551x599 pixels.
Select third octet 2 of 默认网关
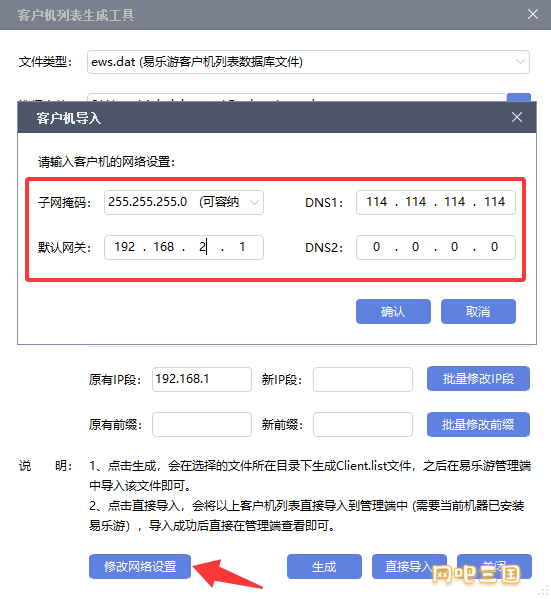click(203, 247)
